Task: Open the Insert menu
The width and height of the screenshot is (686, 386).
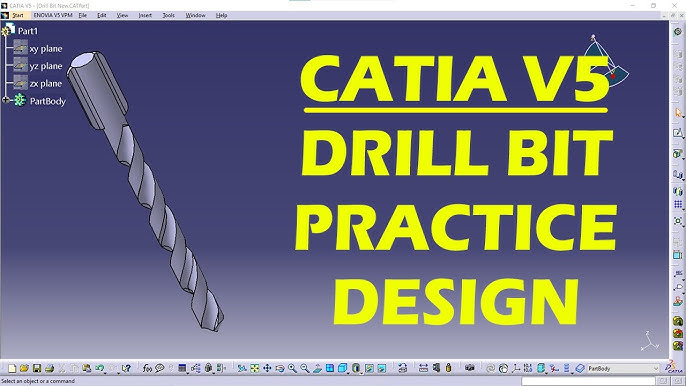Action: pos(145,15)
